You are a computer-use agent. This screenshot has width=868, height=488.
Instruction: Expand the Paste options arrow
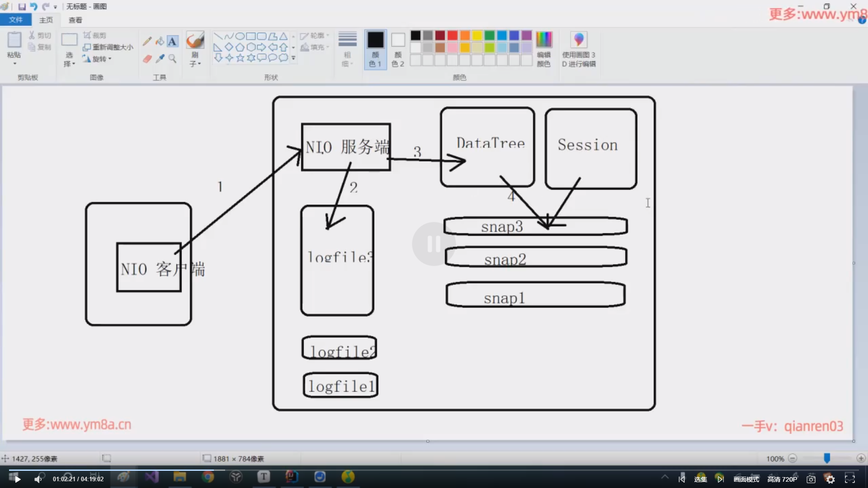point(14,64)
